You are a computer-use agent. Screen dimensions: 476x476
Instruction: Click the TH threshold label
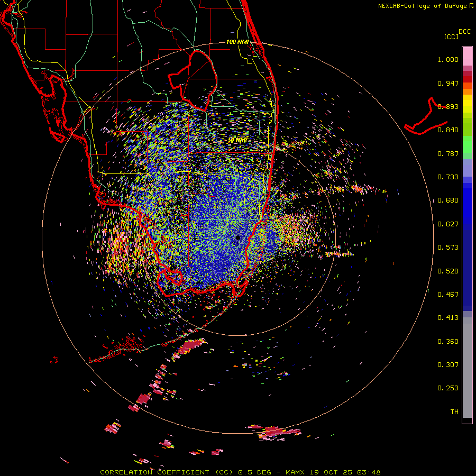(x=454, y=412)
